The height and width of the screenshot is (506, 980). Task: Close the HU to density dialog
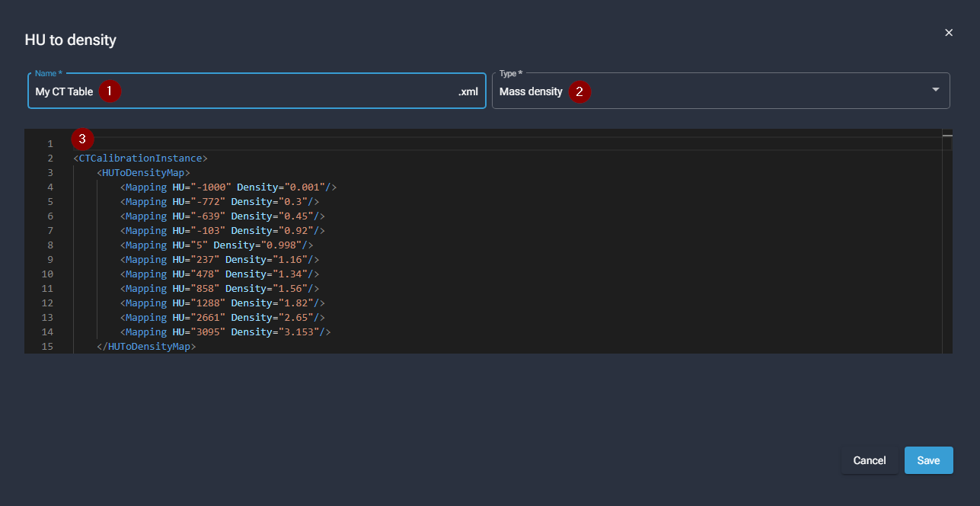pos(949,33)
